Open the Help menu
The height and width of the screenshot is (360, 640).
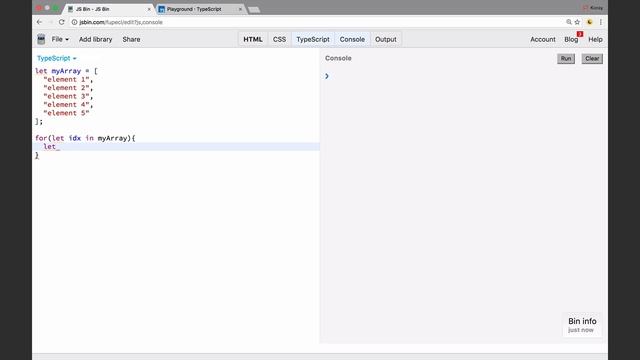click(595, 39)
